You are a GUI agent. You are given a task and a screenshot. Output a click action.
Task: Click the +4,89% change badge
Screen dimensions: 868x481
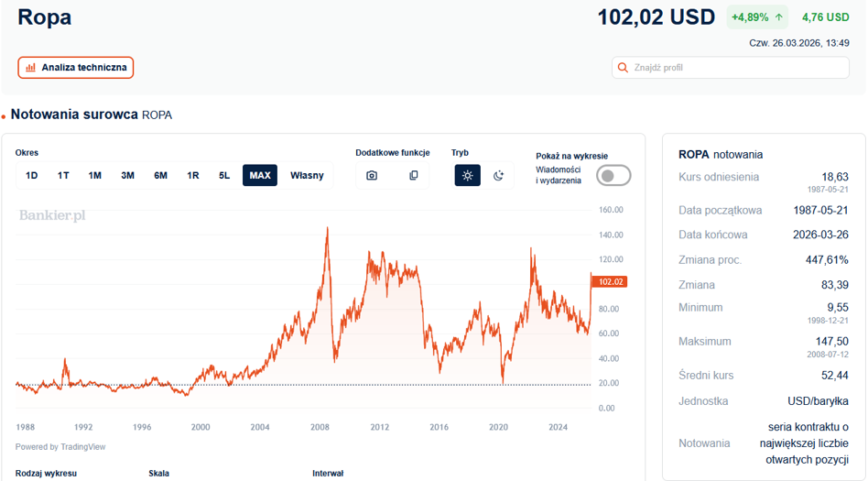(756, 17)
